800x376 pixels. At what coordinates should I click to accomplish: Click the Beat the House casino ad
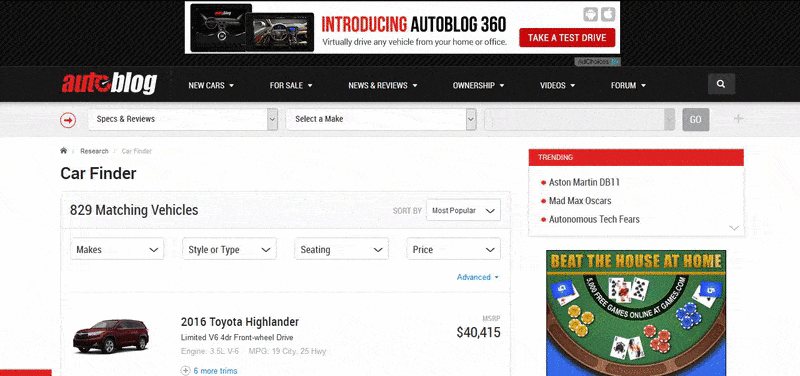click(x=636, y=313)
